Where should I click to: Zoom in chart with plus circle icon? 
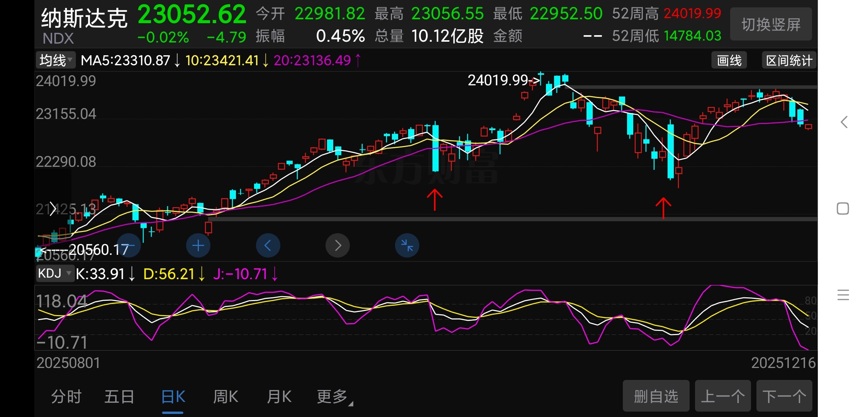(x=198, y=246)
